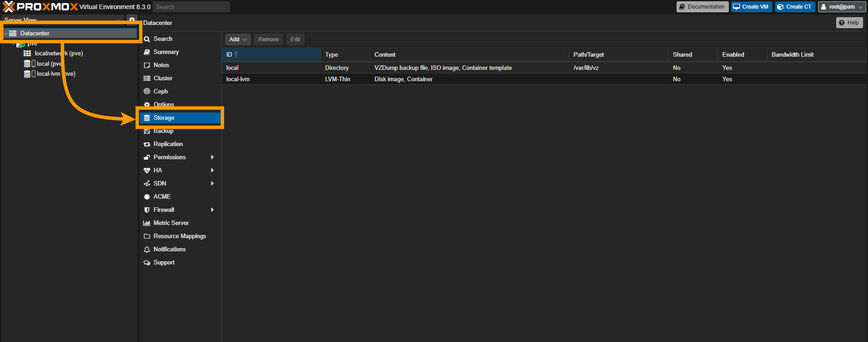Click the Create CT button
This screenshot has width=868, height=342.
(795, 7)
